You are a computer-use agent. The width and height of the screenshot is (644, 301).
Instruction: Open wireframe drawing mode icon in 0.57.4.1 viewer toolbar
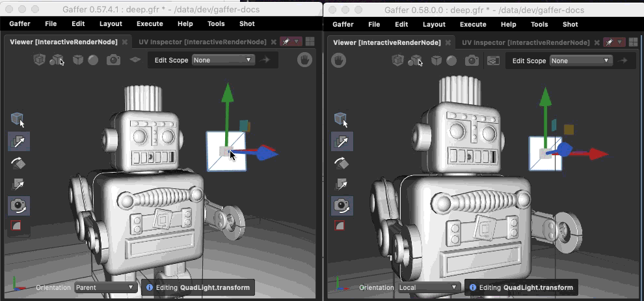tap(39, 60)
